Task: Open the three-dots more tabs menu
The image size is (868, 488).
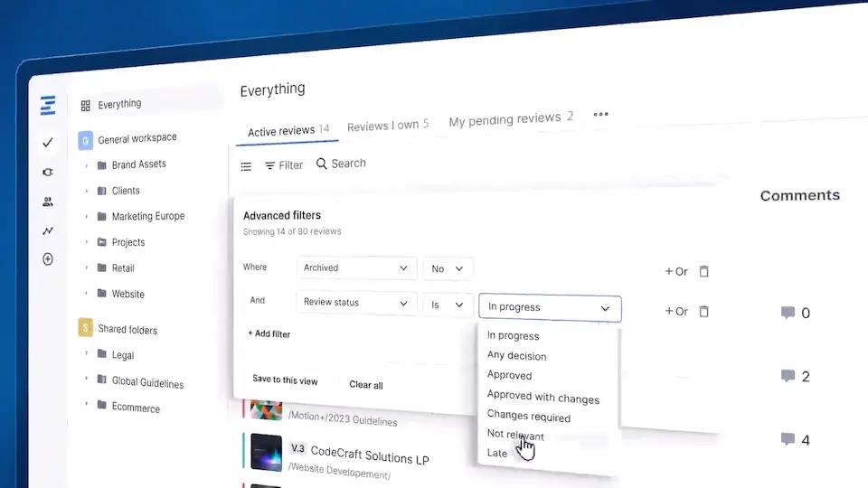Action: tap(600, 115)
